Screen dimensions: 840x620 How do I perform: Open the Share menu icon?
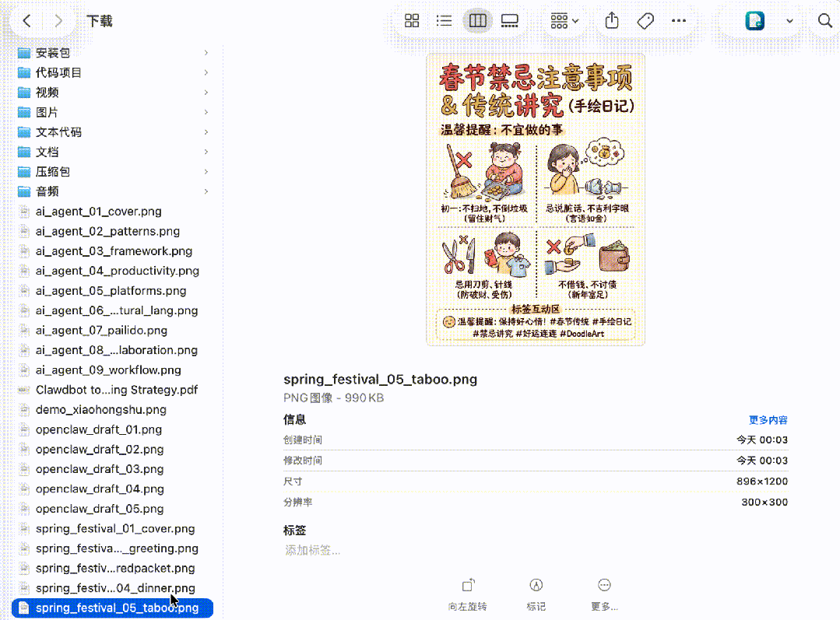pos(612,21)
